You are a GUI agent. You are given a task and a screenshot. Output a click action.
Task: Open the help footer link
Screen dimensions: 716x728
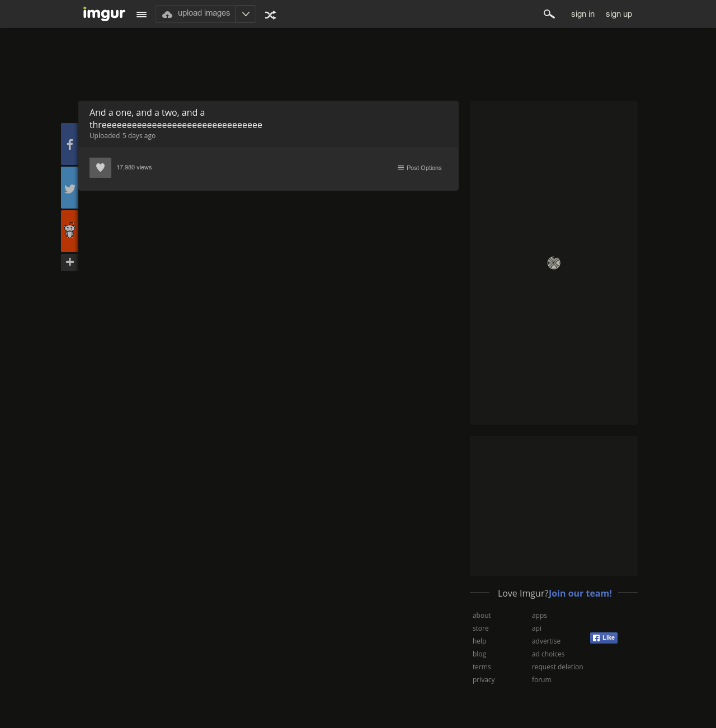click(479, 641)
